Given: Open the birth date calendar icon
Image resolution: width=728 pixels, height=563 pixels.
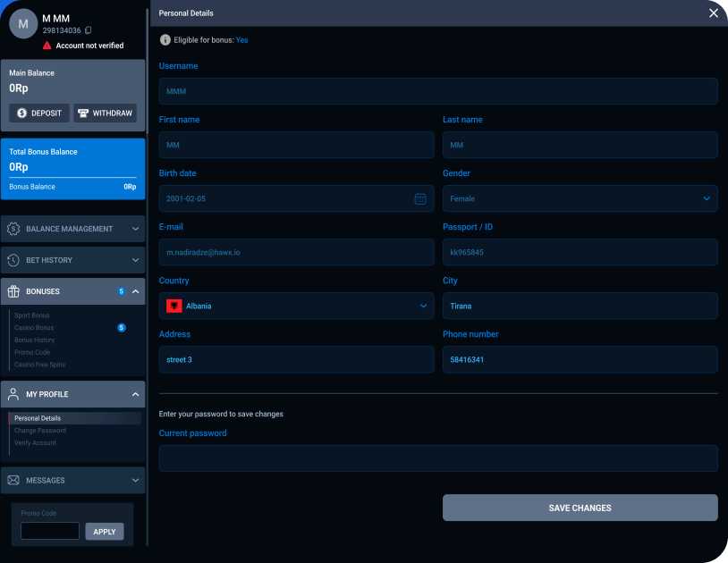Looking at the screenshot, I should click(420, 198).
